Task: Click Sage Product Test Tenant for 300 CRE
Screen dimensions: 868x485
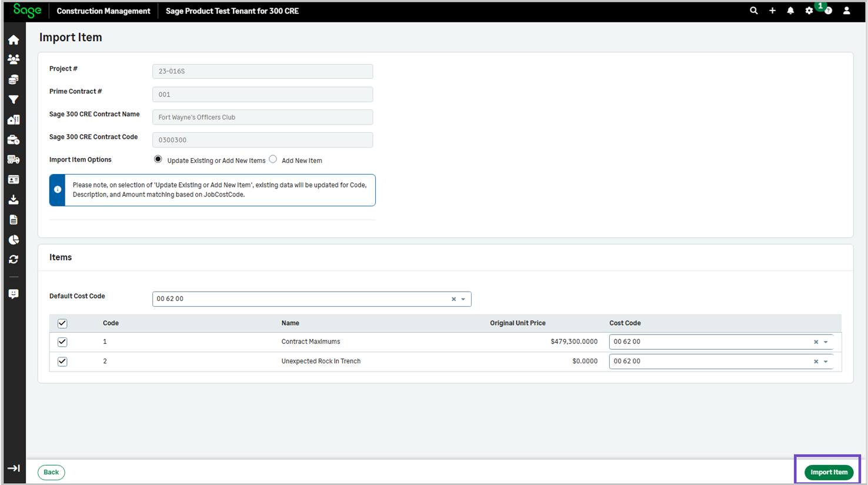Action: (x=232, y=11)
